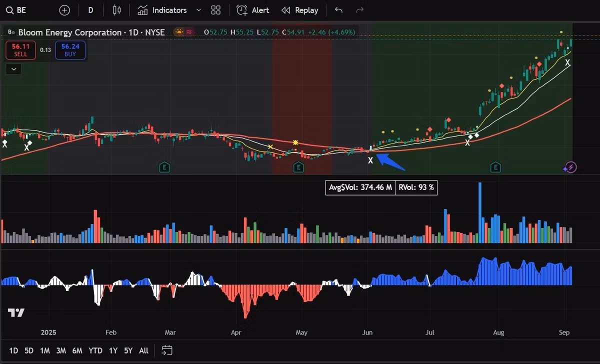Click the August earnings E marker

[495, 167]
